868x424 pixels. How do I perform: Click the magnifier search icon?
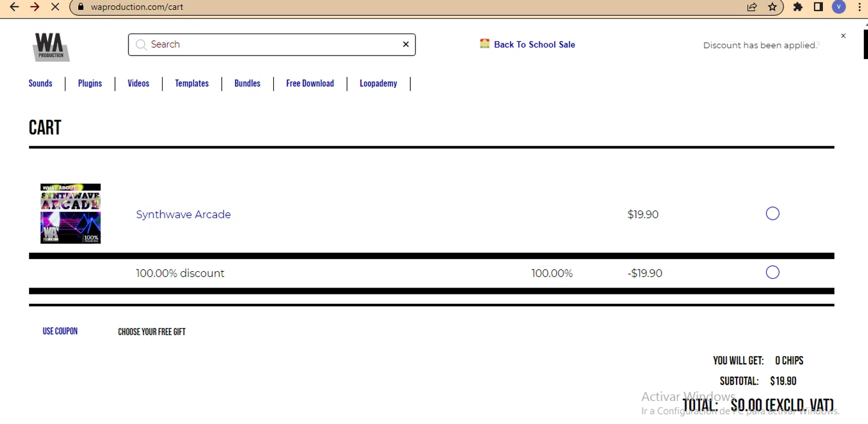(x=141, y=45)
